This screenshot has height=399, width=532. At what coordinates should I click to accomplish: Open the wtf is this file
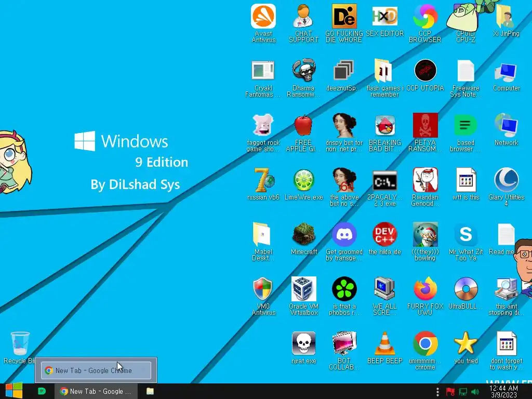(465, 180)
